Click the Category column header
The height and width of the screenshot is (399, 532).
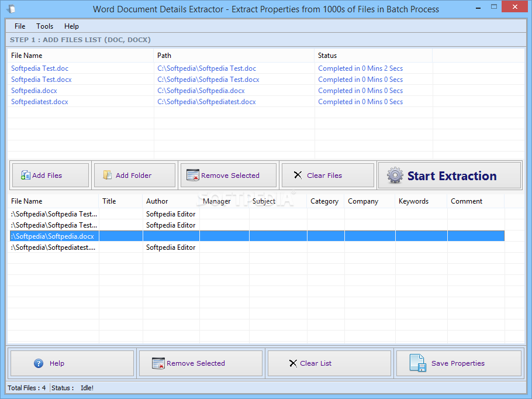(x=326, y=201)
